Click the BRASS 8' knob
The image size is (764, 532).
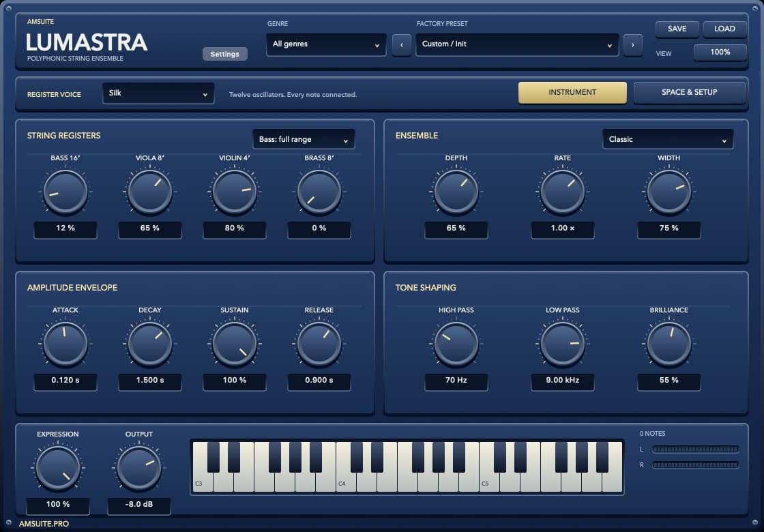(x=319, y=192)
